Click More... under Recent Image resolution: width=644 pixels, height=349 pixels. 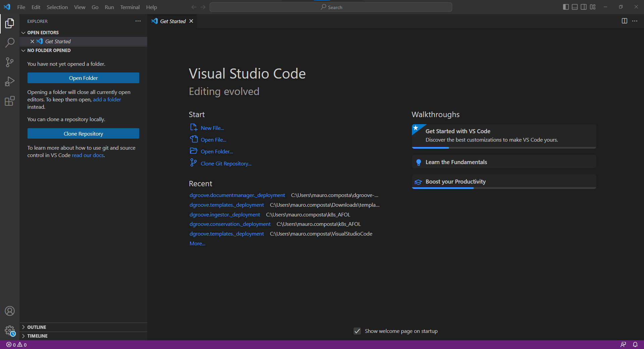[x=197, y=244]
